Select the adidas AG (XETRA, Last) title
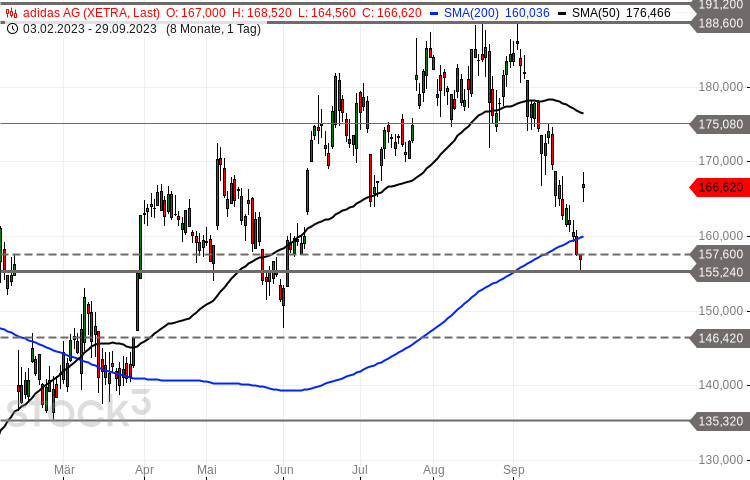Image resolution: width=750 pixels, height=480 pixels. [x=91, y=13]
